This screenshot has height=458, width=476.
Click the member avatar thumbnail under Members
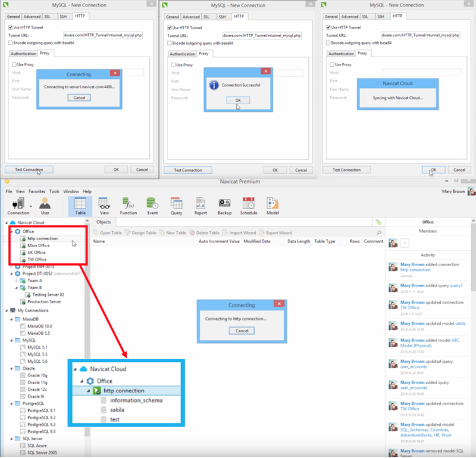point(393,243)
